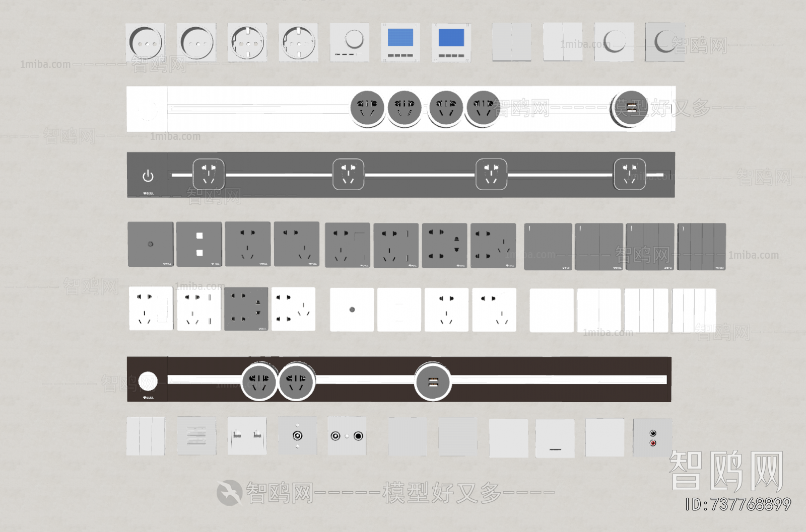Screen dimensions: 806x532
Task: Select the dual coaxial port panel
Action: coord(347,436)
